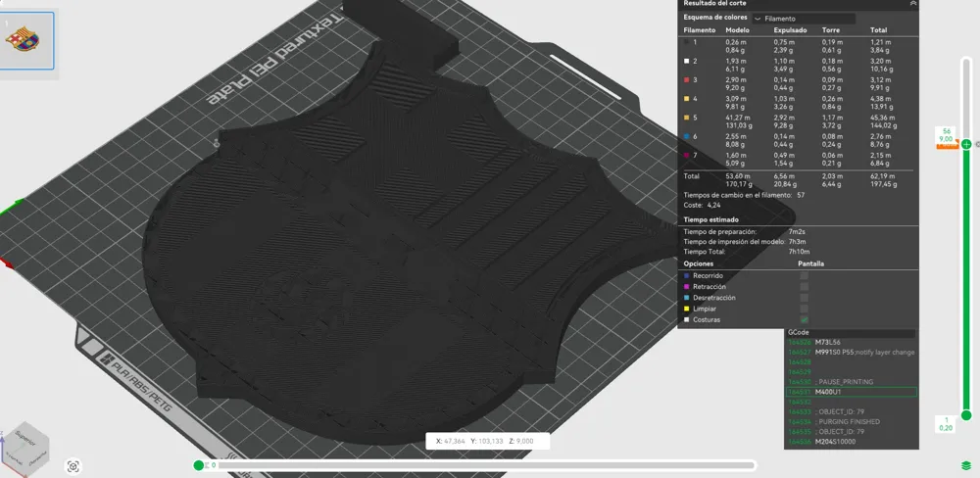Click the filament 5 total 45,36 m

click(x=883, y=118)
